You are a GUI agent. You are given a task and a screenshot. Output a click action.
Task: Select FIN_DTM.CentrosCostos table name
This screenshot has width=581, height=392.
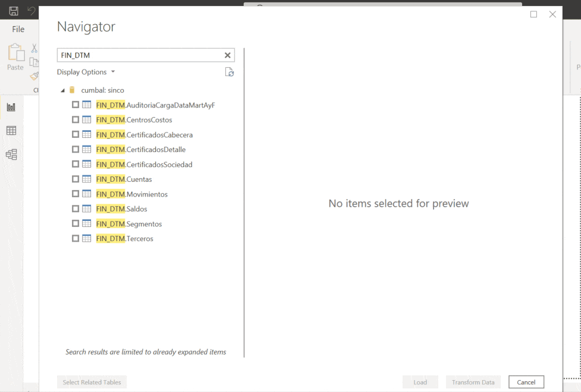[134, 120]
